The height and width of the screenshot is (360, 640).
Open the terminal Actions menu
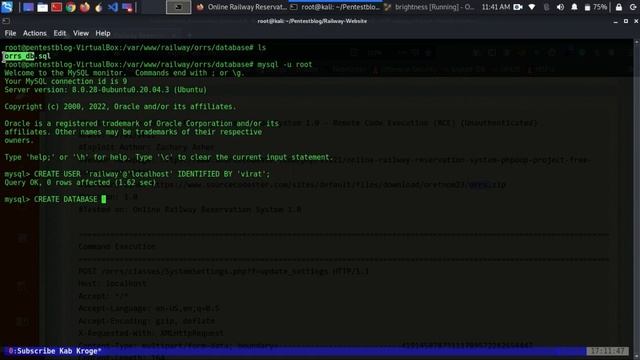34,33
